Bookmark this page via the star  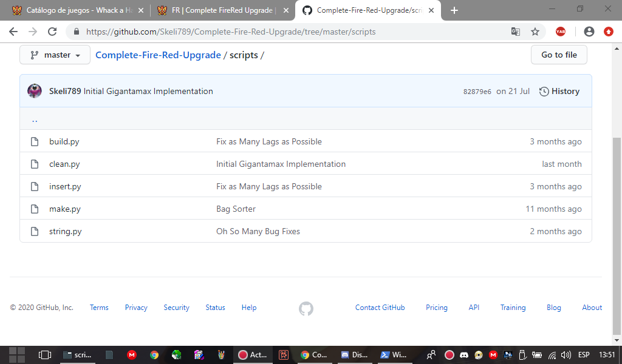tap(534, 32)
